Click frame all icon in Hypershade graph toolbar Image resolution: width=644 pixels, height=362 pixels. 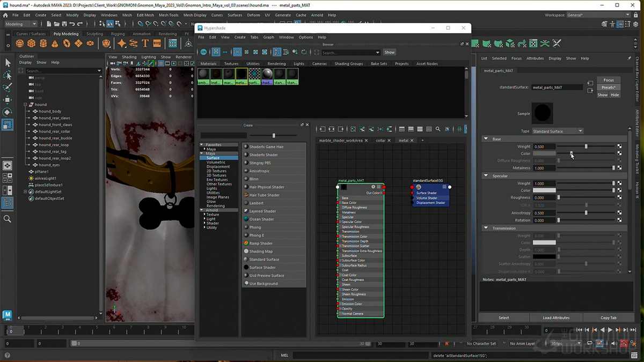pos(353,129)
